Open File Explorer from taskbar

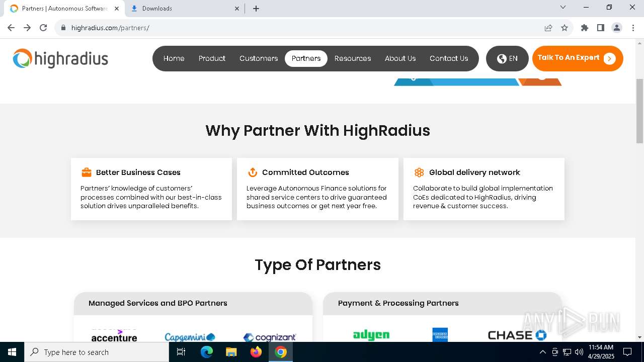click(x=231, y=352)
